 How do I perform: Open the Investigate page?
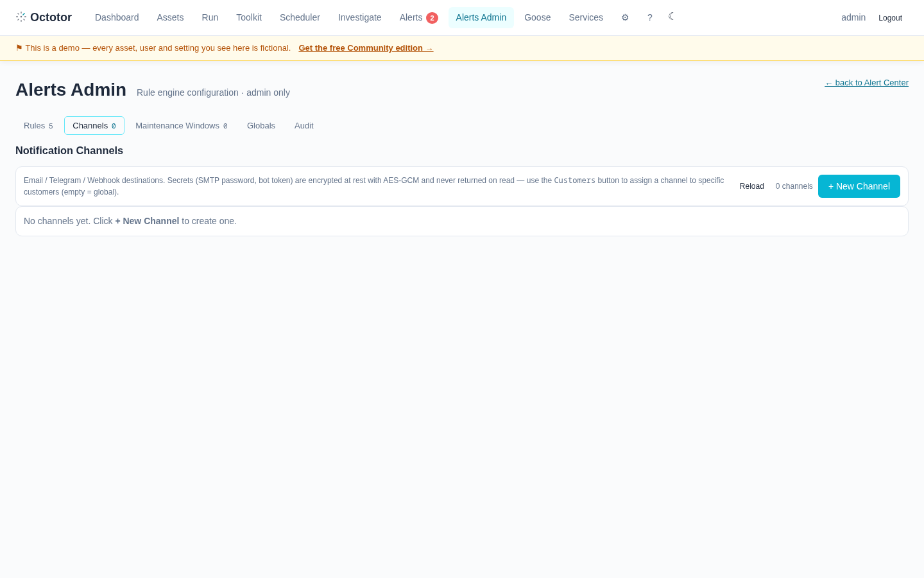click(359, 17)
